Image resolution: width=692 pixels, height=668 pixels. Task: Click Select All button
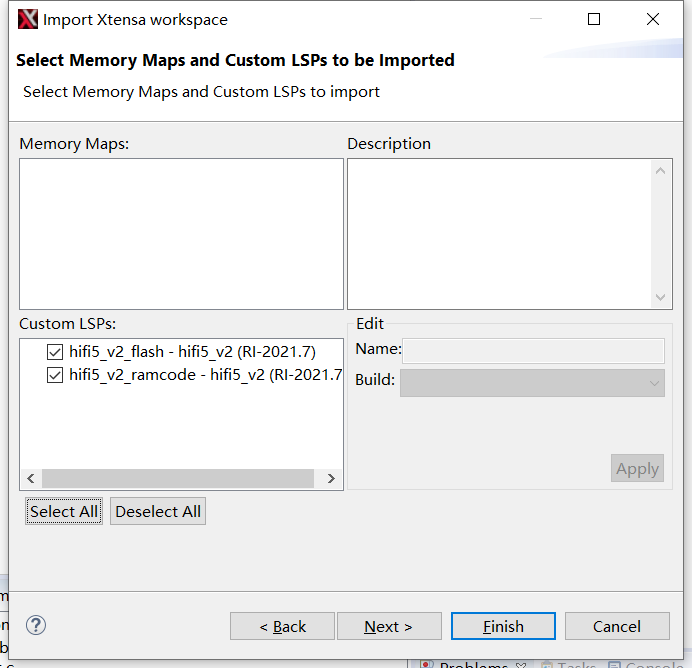[64, 511]
